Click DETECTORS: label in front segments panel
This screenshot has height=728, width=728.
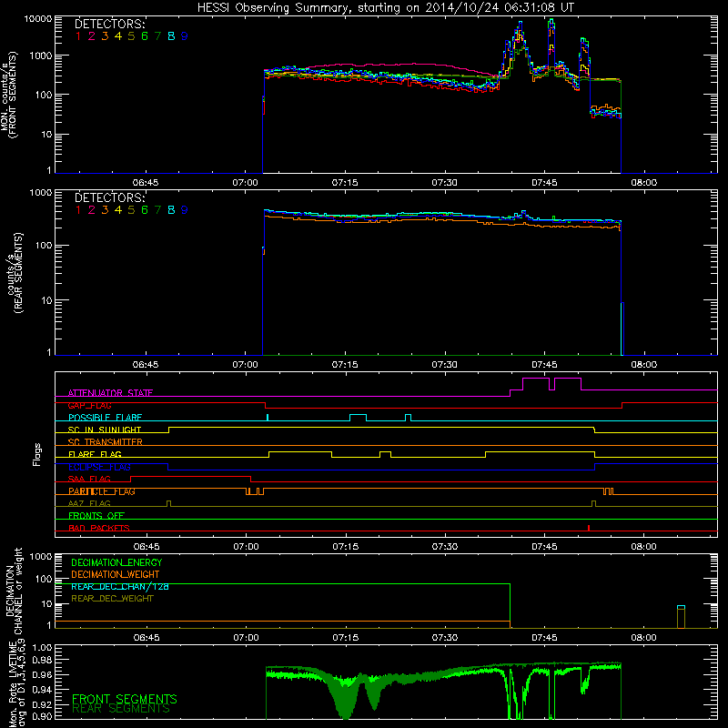click(110, 24)
